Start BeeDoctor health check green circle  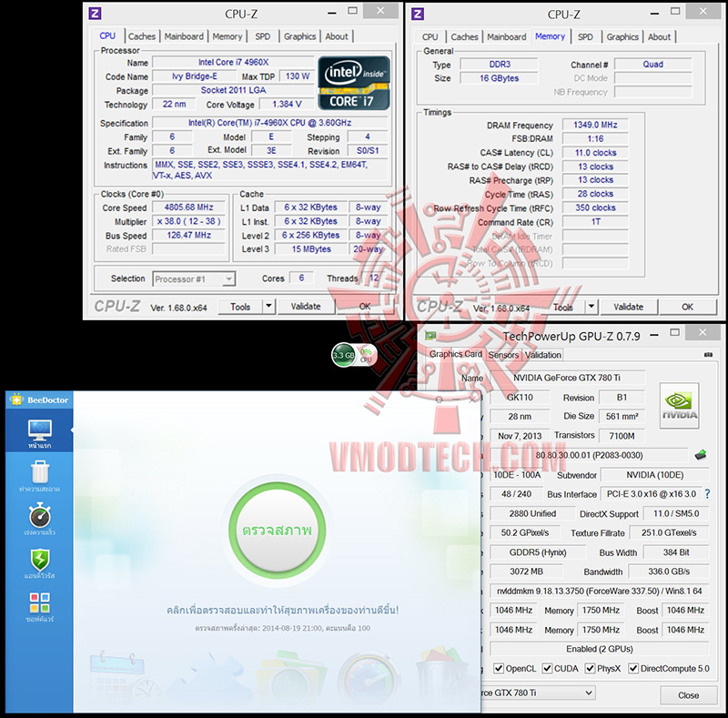click(x=278, y=530)
